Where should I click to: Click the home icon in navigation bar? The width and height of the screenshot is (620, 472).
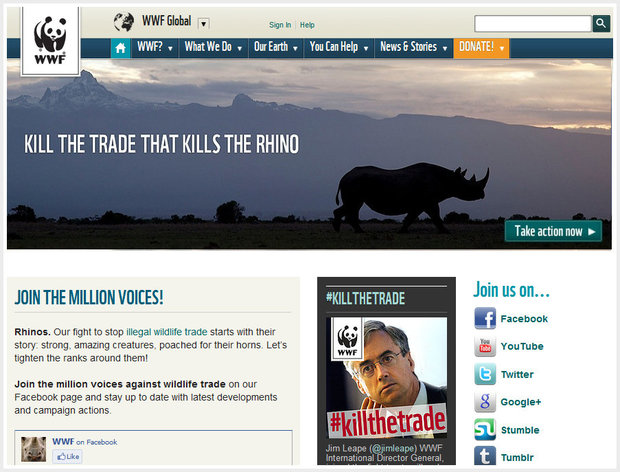[121, 48]
